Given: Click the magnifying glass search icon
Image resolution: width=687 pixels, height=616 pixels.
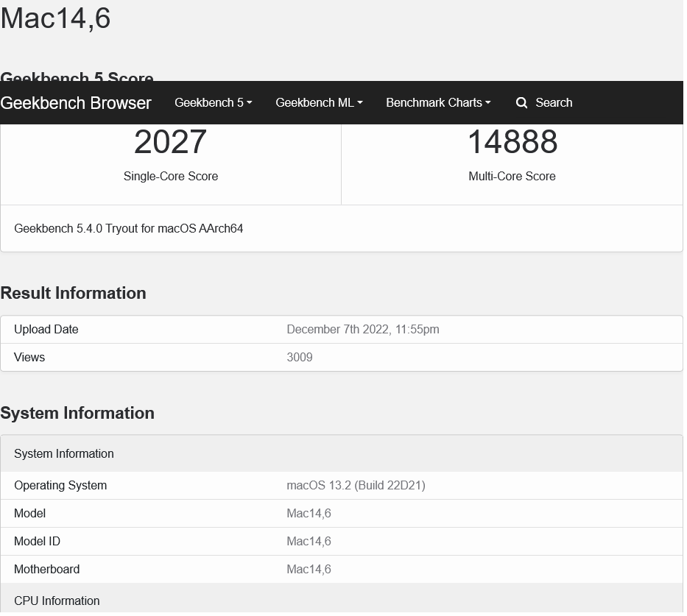Looking at the screenshot, I should [521, 103].
